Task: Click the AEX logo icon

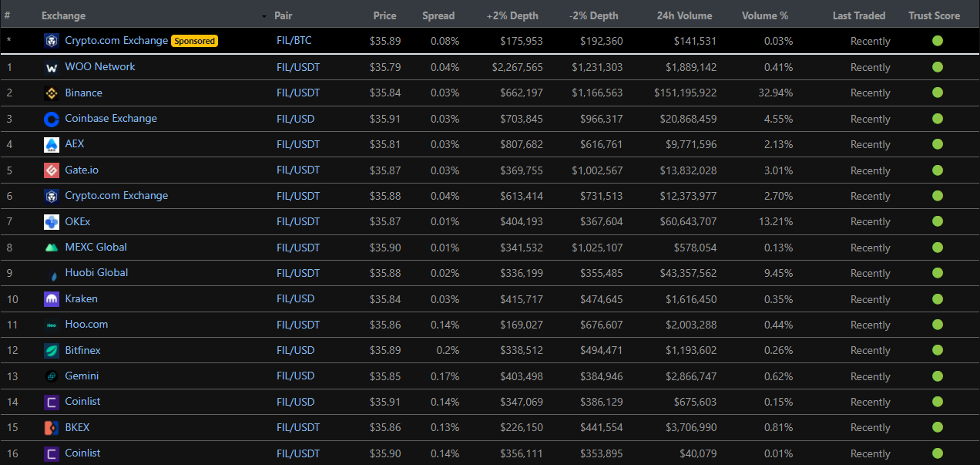Action: pyautogui.click(x=52, y=145)
